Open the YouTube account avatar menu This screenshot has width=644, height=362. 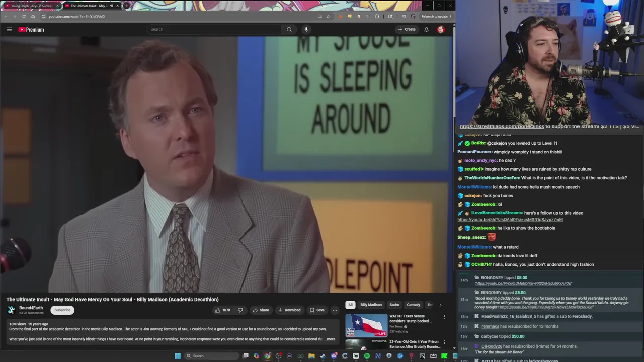(x=441, y=29)
